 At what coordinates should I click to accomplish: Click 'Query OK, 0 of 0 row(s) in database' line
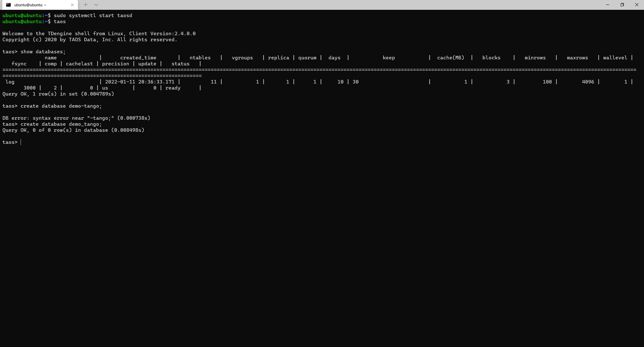click(73, 130)
